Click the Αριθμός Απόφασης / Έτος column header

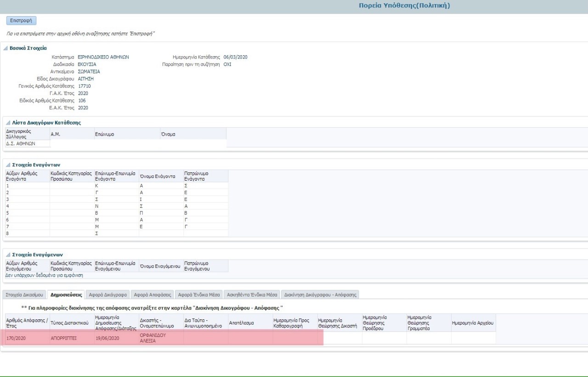(26, 323)
